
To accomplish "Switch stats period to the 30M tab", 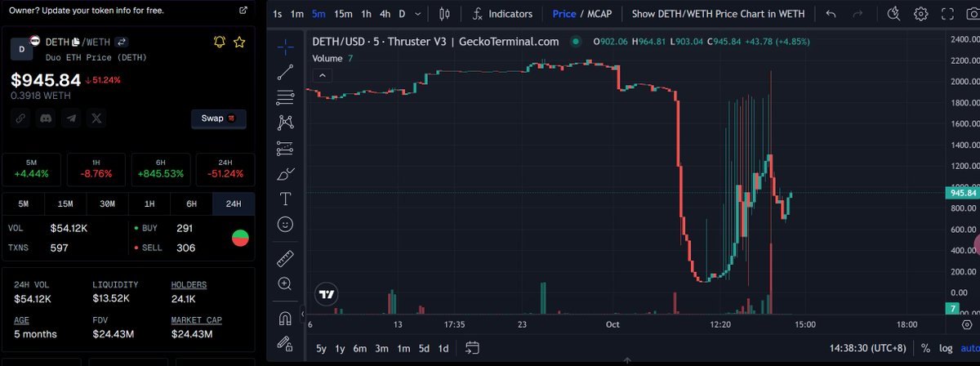I will pos(107,203).
